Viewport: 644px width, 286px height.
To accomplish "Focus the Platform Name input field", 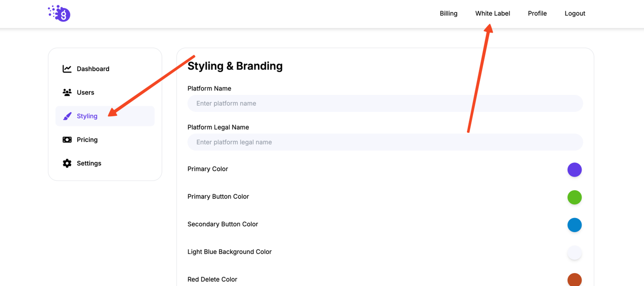I will (385, 103).
